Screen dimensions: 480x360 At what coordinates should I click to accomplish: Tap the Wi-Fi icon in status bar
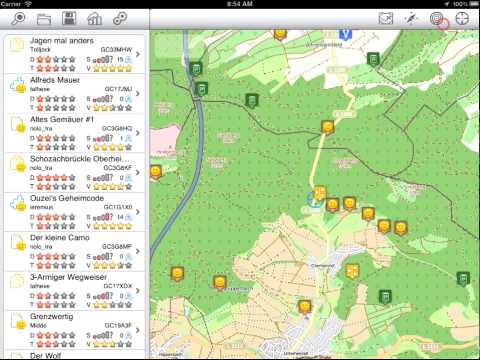(29, 4)
